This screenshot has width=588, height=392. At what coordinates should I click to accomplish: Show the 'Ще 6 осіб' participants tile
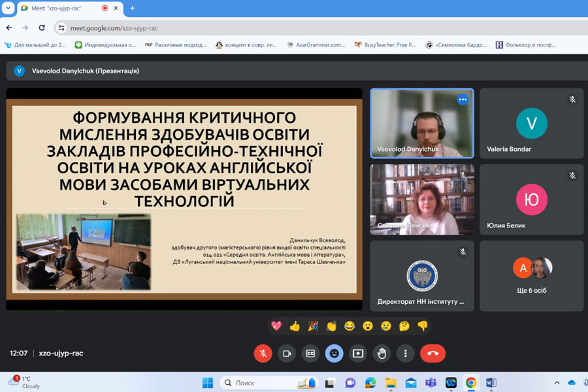531,276
